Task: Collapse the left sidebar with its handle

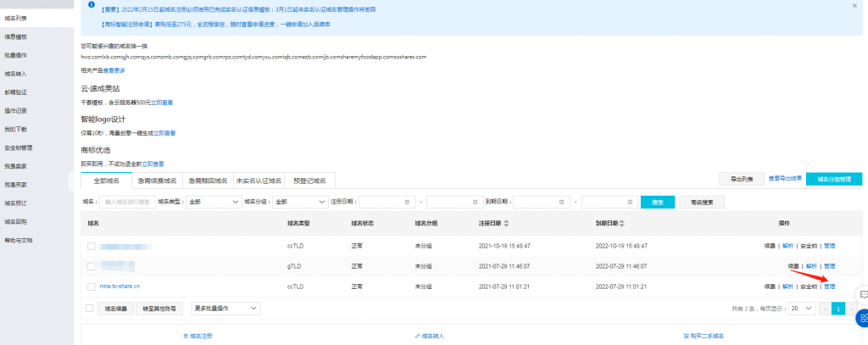Action: point(71,181)
